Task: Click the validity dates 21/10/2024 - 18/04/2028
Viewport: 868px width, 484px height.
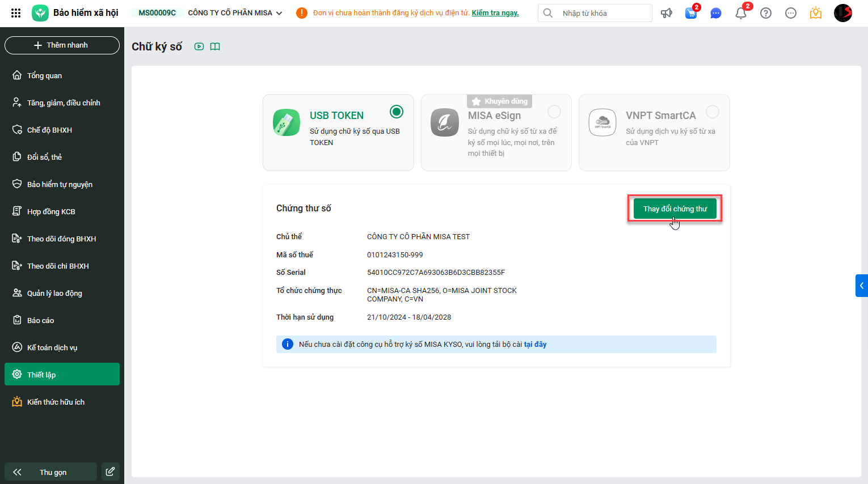Action: pos(409,317)
